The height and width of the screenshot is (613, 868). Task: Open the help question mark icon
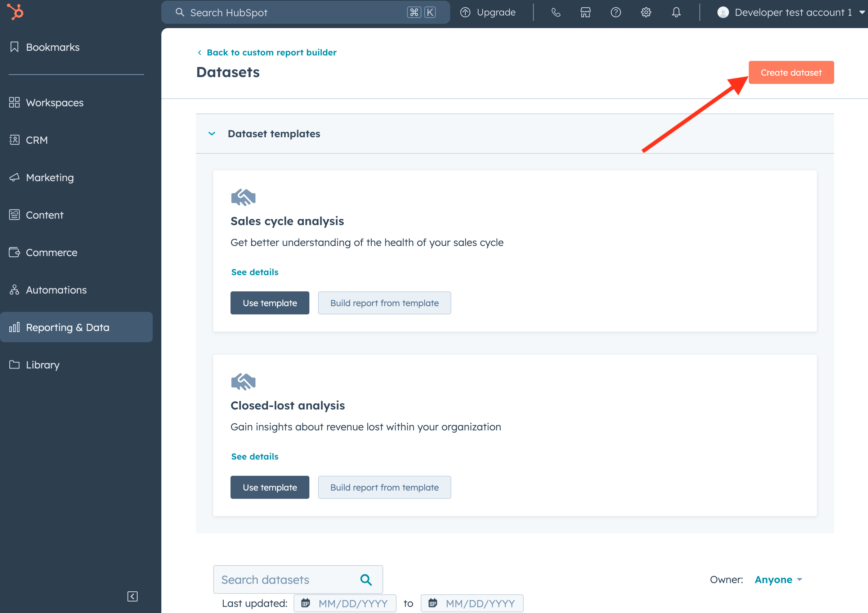(x=616, y=13)
